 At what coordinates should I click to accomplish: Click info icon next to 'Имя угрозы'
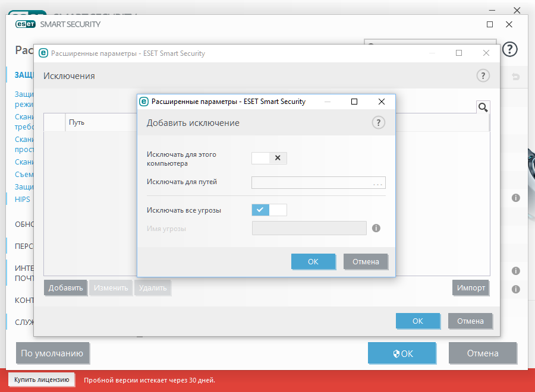376,228
